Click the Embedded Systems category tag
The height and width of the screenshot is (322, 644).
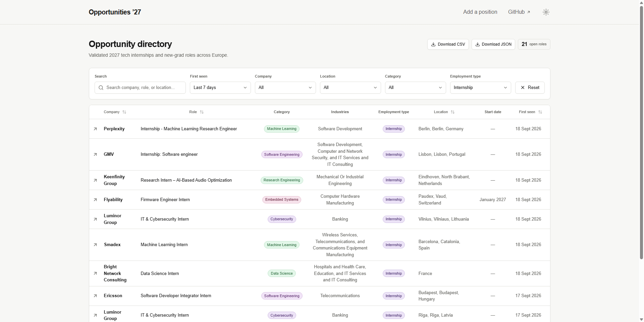[x=282, y=200]
